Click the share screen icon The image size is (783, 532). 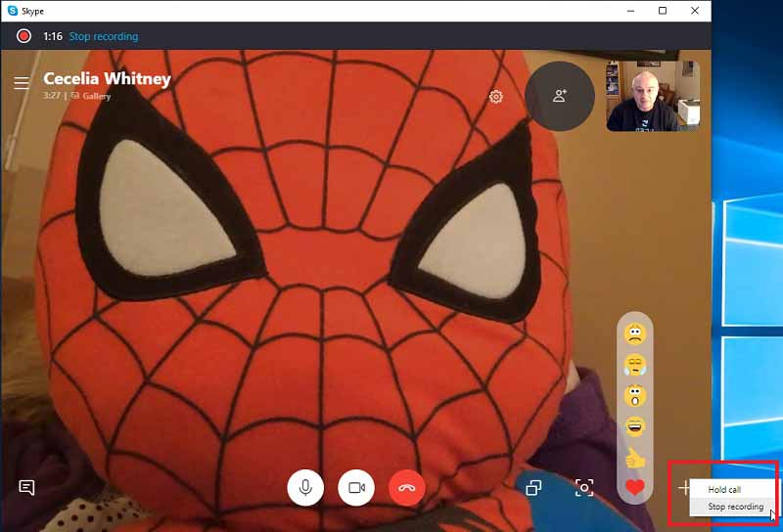pos(533,488)
